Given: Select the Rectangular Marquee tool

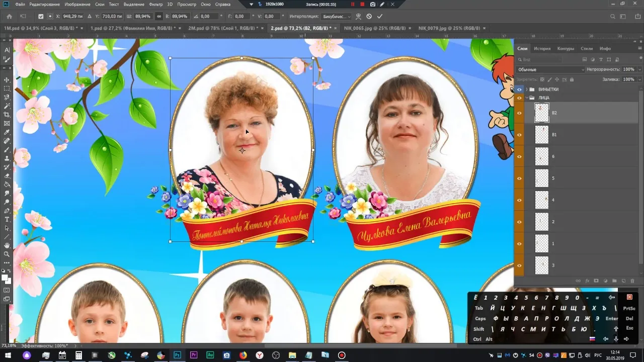Looking at the screenshot, I should pyautogui.click(x=7, y=88).
